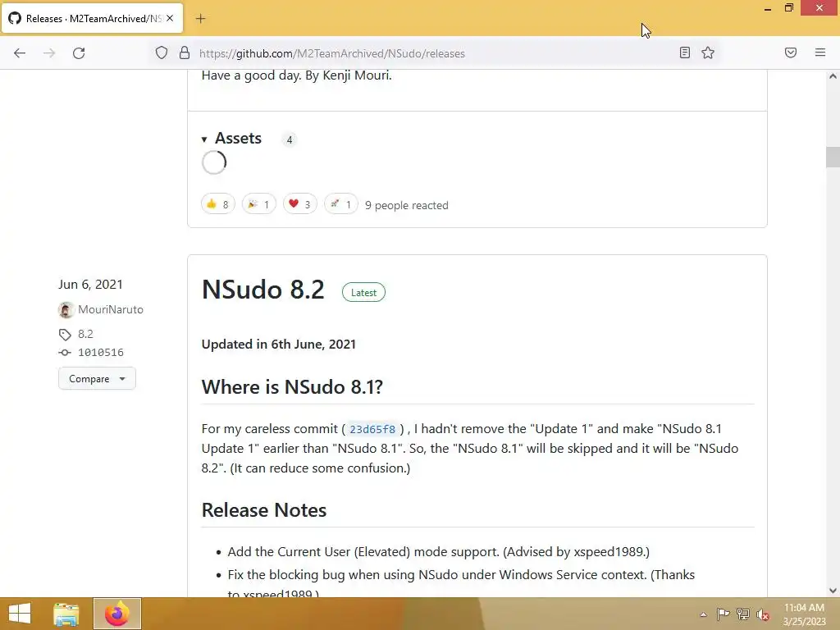Screen dimensions: 840x630
Task: Toggle Reader View icon in the address bar
Action: [685, 52]
